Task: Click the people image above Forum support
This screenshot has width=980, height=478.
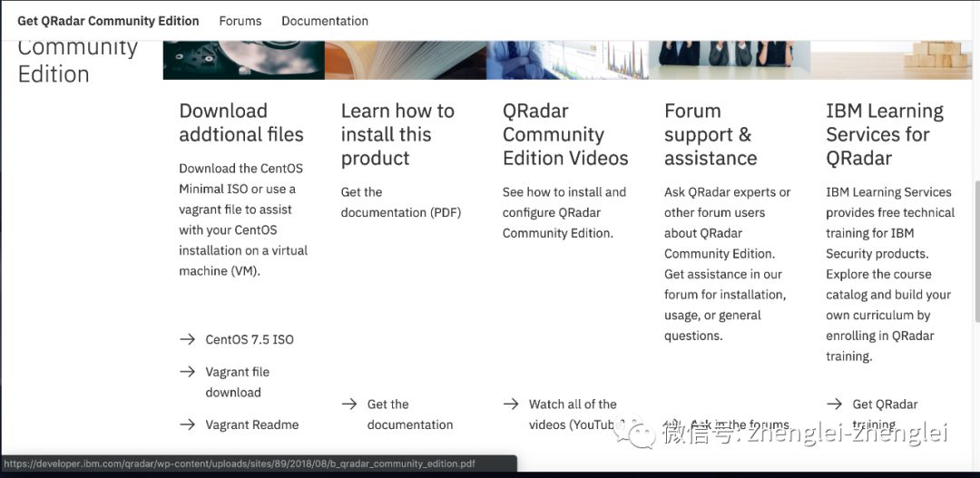Action: pos(730,60)
